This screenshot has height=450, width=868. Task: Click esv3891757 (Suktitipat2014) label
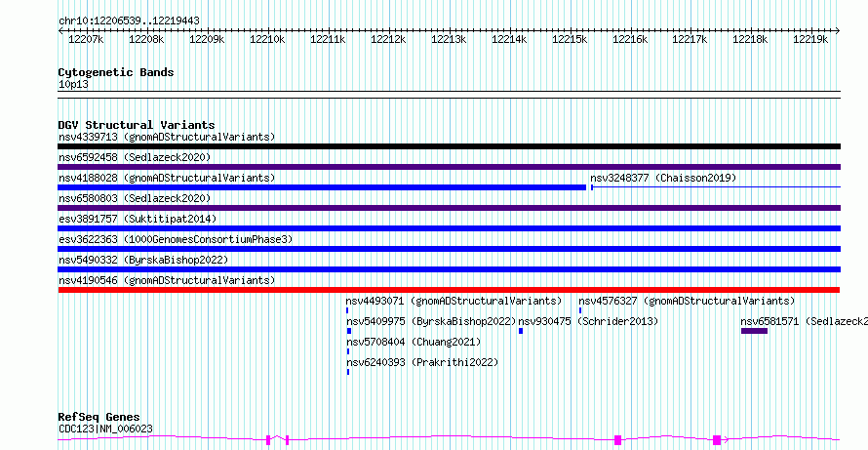point(138,219)
